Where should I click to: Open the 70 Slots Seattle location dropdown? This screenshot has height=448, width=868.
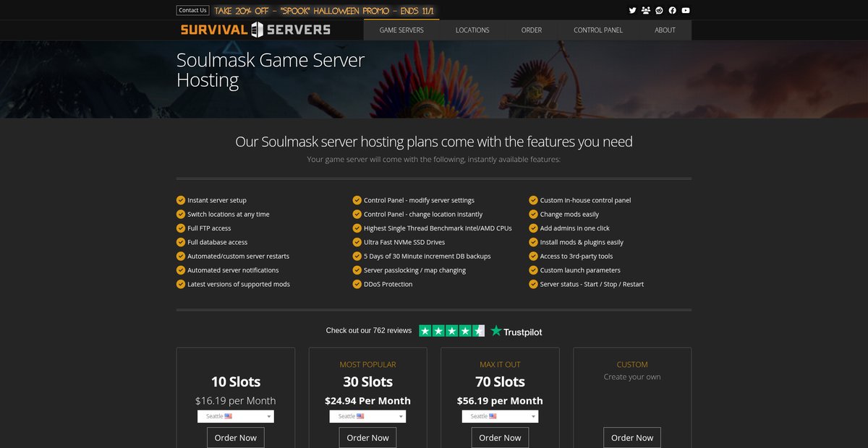[500, 416]
